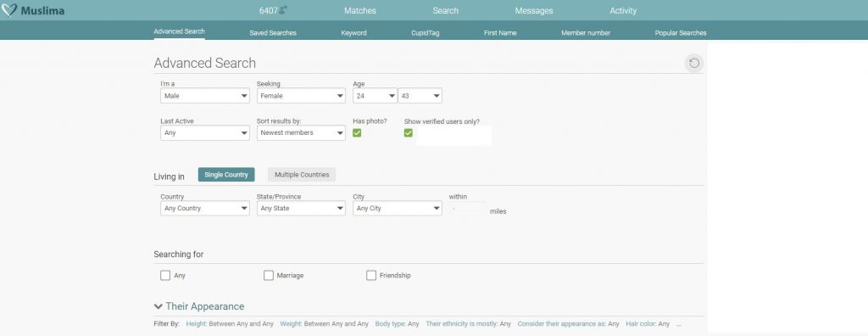Uncheck Show verified users only checkbox
Image resolution: width=868 pixels, height=336 pixels.
(409, 133)
